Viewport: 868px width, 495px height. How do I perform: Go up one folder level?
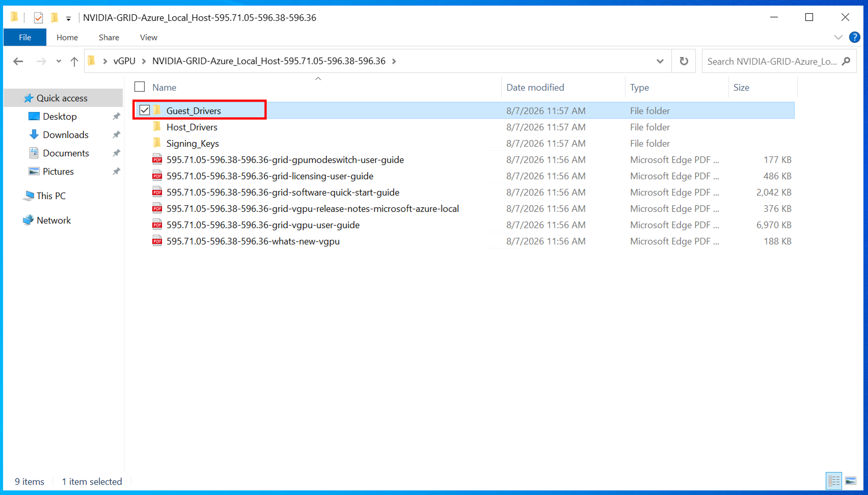(74, 61)
